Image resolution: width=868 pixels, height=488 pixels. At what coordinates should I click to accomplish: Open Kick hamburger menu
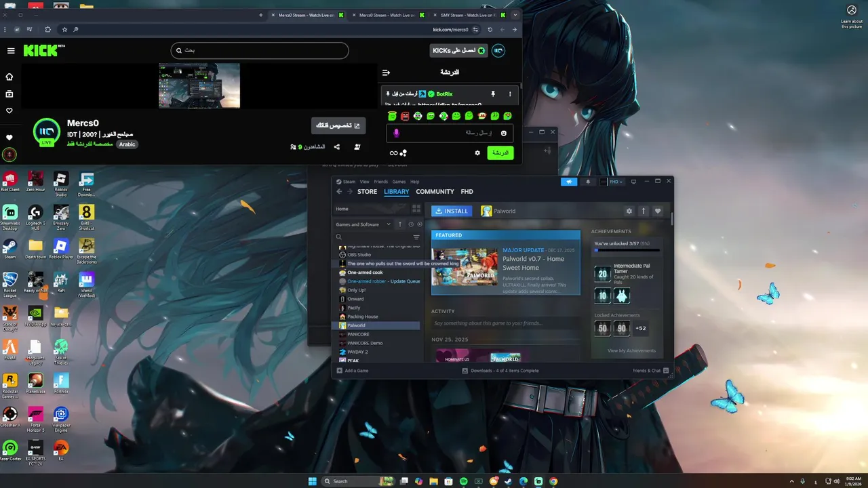(11, 51)
